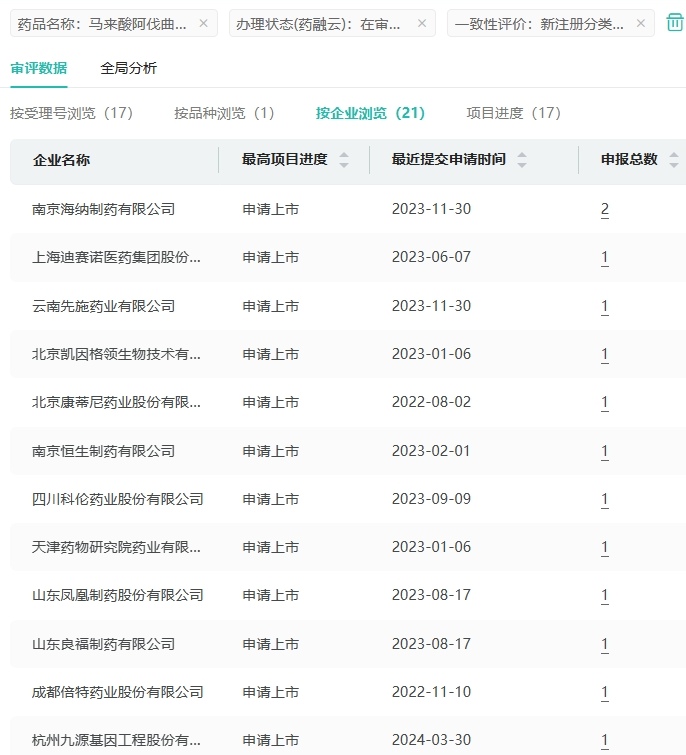This screenshot has height=755, width=686.
Task: Open 按品种浏览 (1) view
Action: coord(224,113)
